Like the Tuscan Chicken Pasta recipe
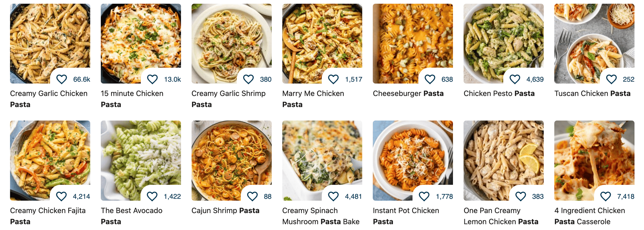Screen dimensions: 644x230 (x=611, y=79)
